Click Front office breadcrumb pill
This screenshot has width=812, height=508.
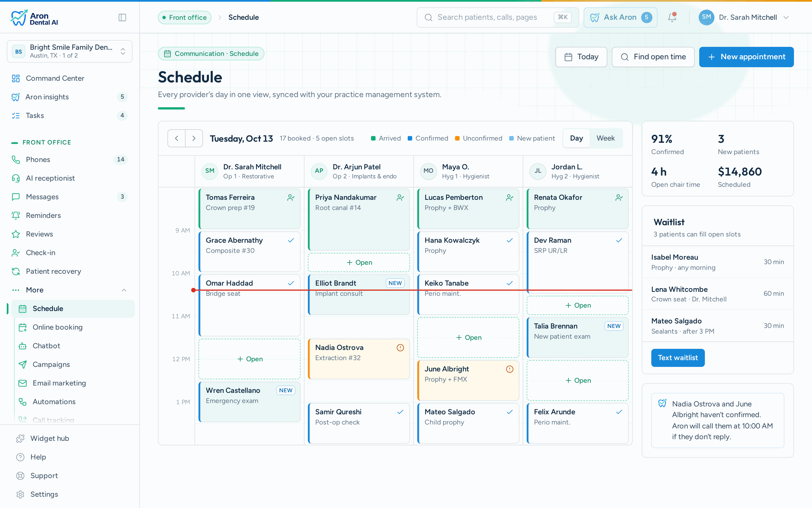(x=185, y=17)
